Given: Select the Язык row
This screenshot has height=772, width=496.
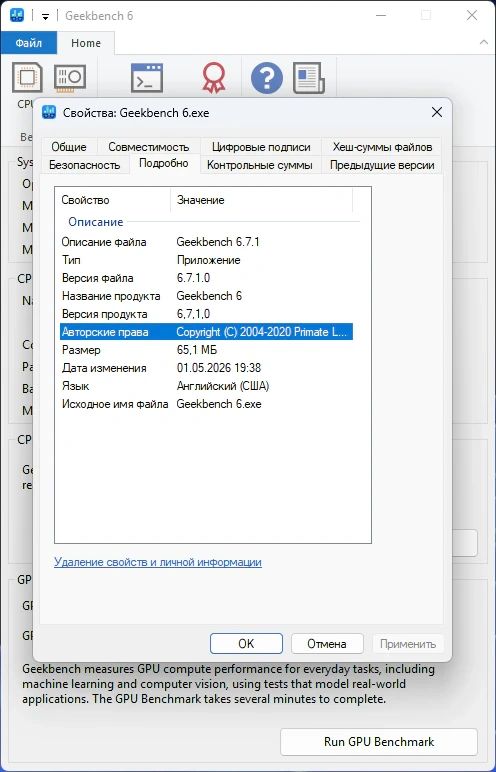Looking at the screenshot, I should click(206, 386).
